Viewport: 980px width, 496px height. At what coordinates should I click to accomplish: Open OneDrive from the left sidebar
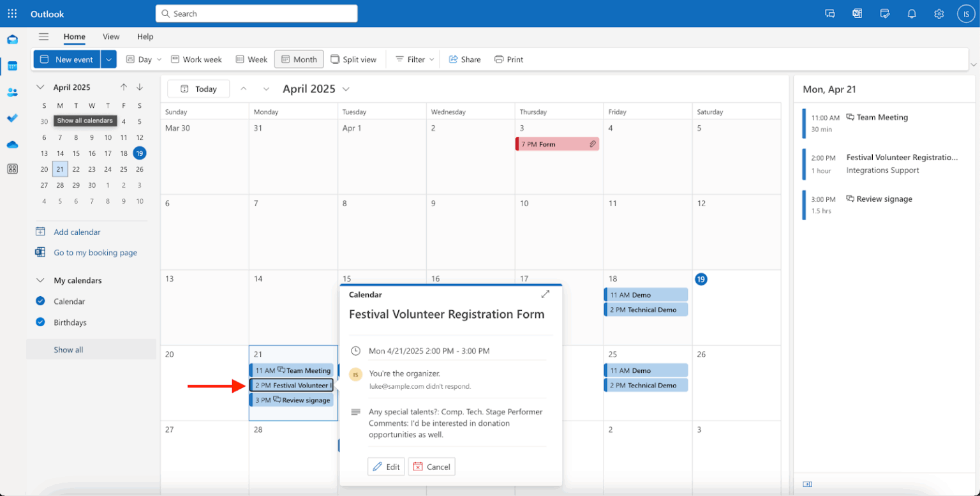[12, 144]
